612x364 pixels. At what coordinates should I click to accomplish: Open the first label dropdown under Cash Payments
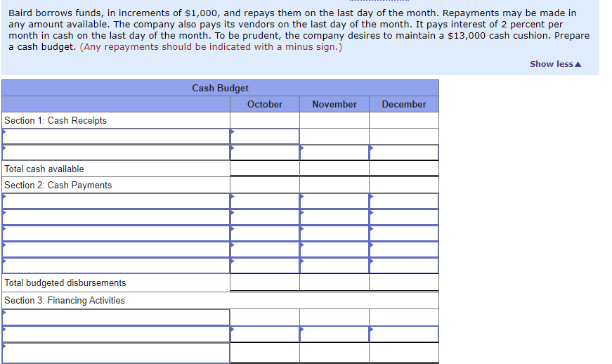coord(116,201)
